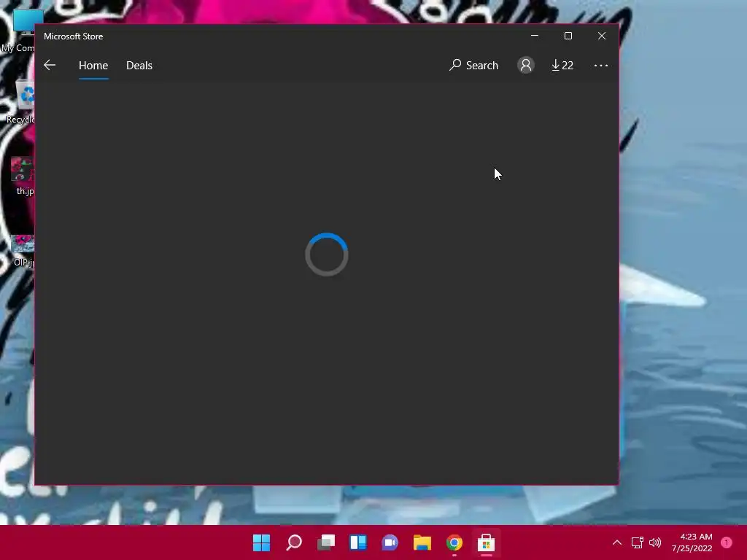This screenshot has width=747, height=560.
Task: Open Search in Microsoft Store
Action: 473,65
